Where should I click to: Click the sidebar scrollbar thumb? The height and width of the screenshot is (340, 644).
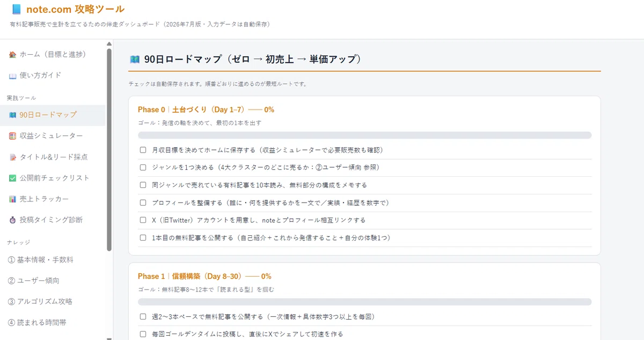[x=109, y=150]
